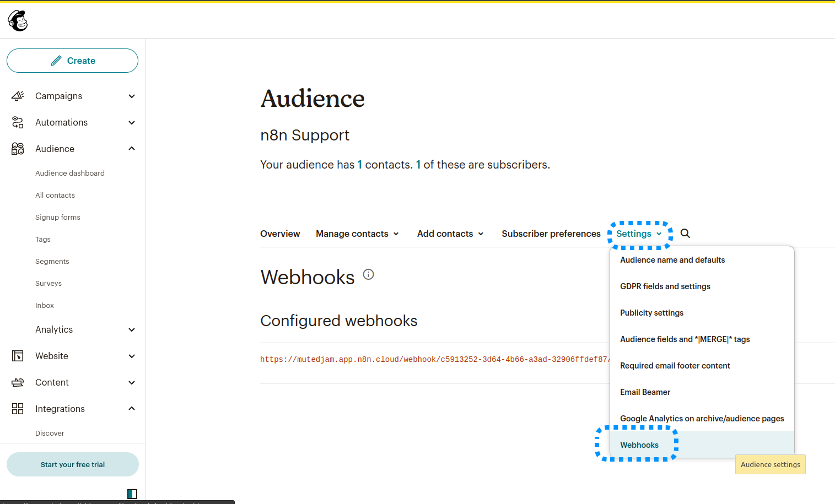Viewport: 835px width, 504px height.
Task: Click the info icon beside the Webhooks heading
Action: (368, 274)
